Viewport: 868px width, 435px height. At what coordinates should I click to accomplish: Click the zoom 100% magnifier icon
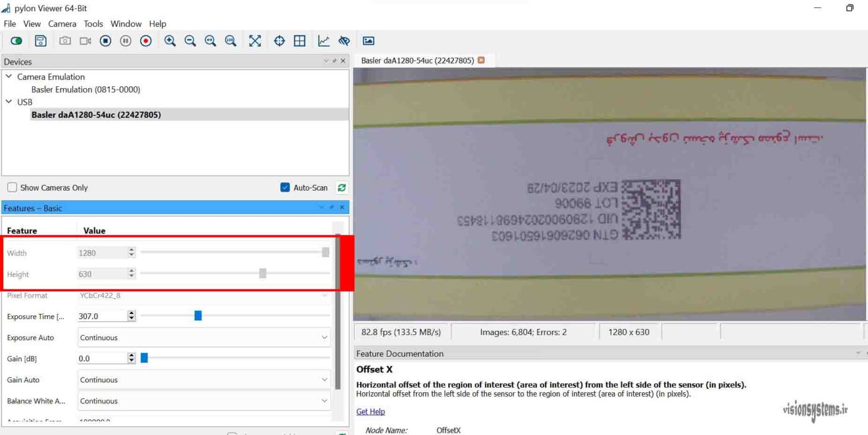(231, 41)
